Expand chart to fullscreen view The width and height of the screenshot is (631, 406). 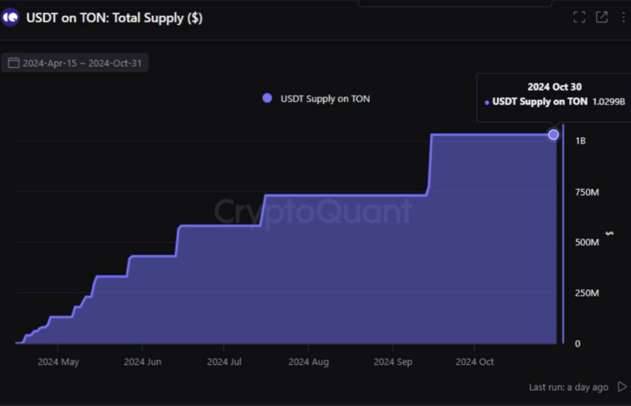(x=579, y=17)
